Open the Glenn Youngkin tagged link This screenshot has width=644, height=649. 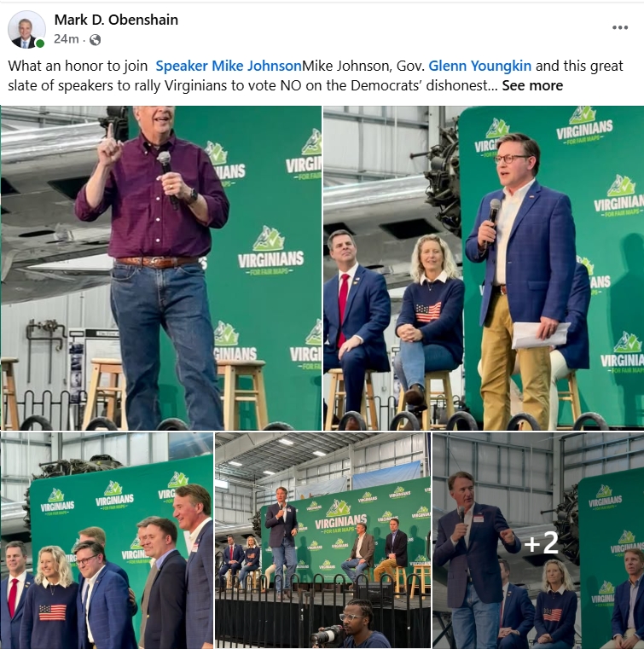coord(479,66)
